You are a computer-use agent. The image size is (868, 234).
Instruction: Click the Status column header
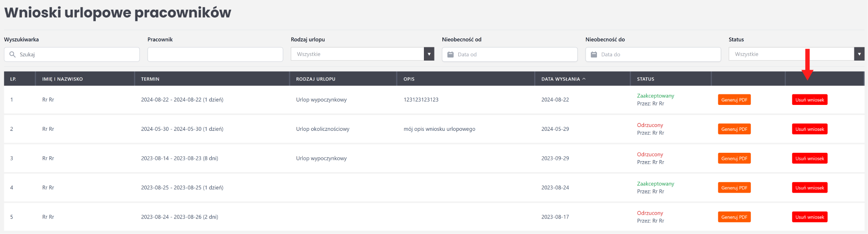(x=645, y=79)
